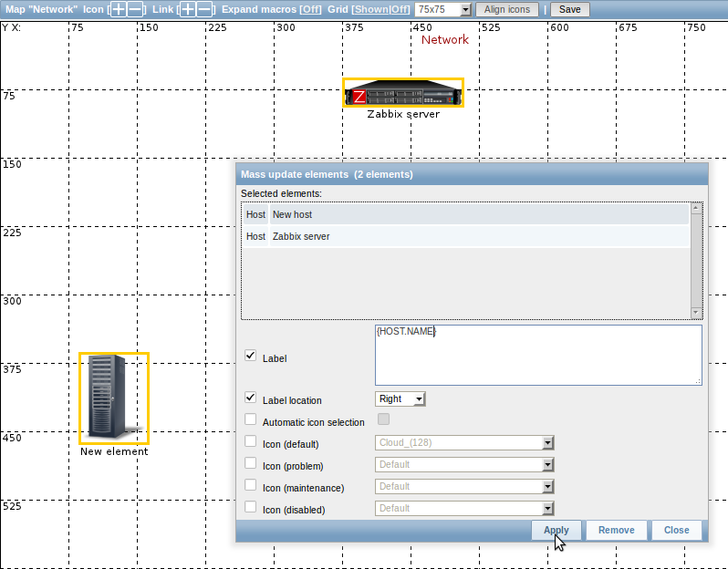Click the Align icons button
728x569 pixels.
507,9
